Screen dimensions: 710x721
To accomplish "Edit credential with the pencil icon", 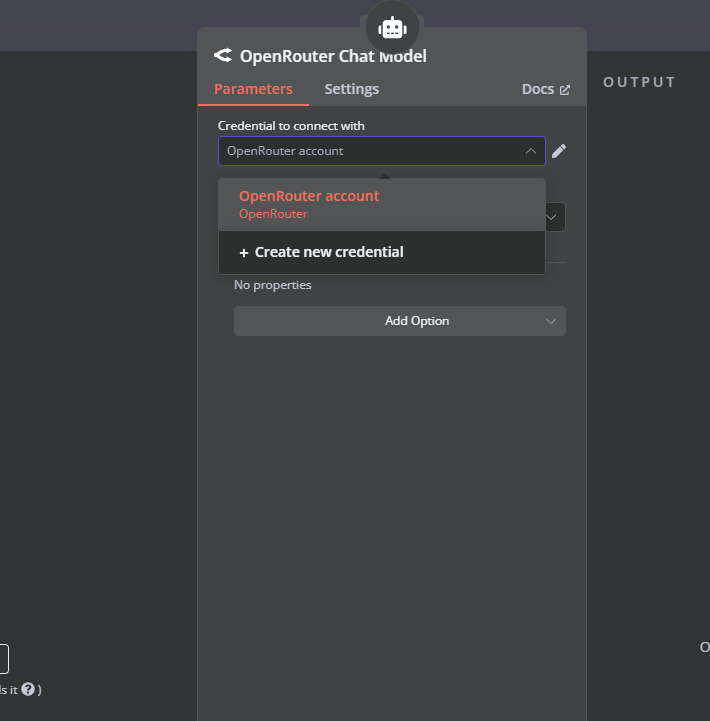I will pos(559,151).
